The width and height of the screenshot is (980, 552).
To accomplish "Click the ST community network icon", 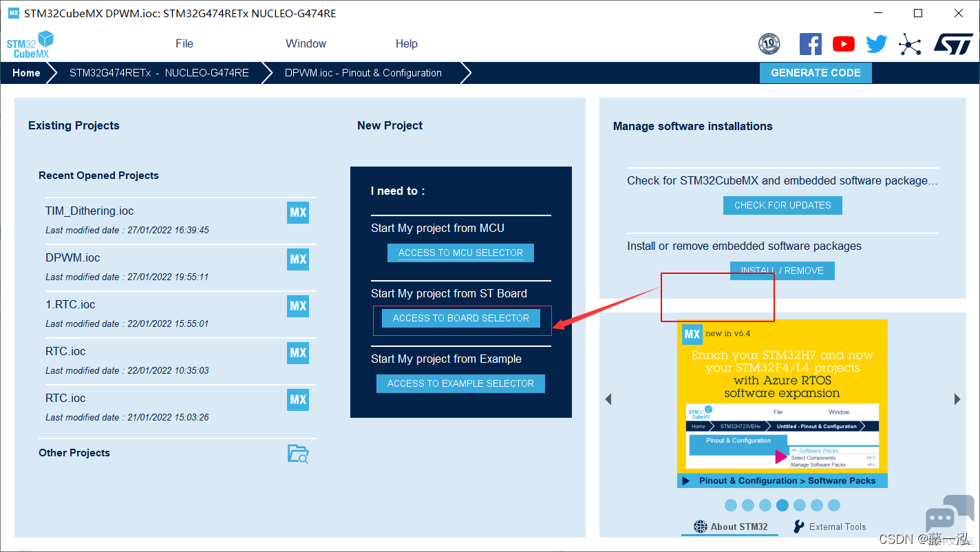I will (910, 45).
